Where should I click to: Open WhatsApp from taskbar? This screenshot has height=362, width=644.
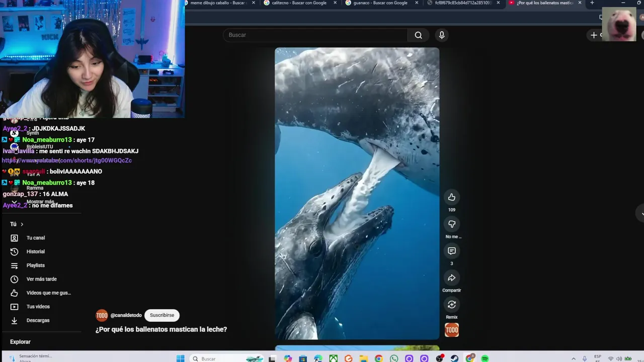(394, 358)
